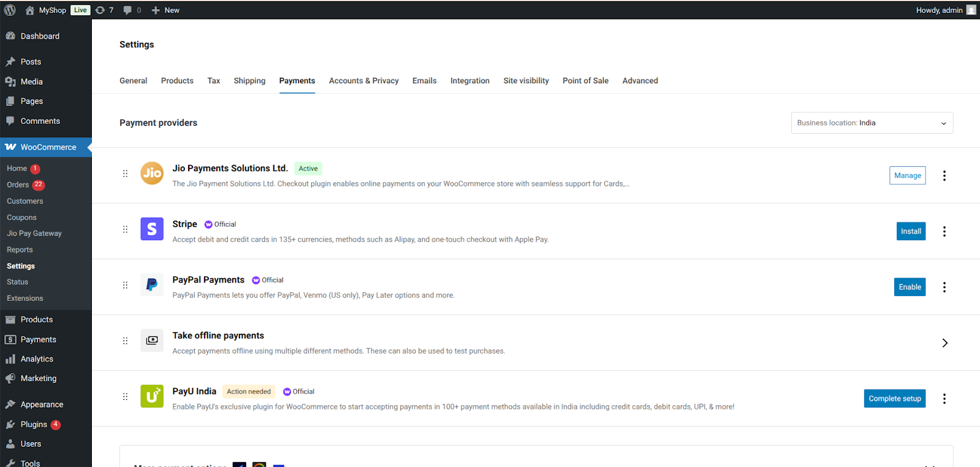The image size is (980, 467).
Task: Switch to Accounts & Privacy tab
Action: click(364, 81)
